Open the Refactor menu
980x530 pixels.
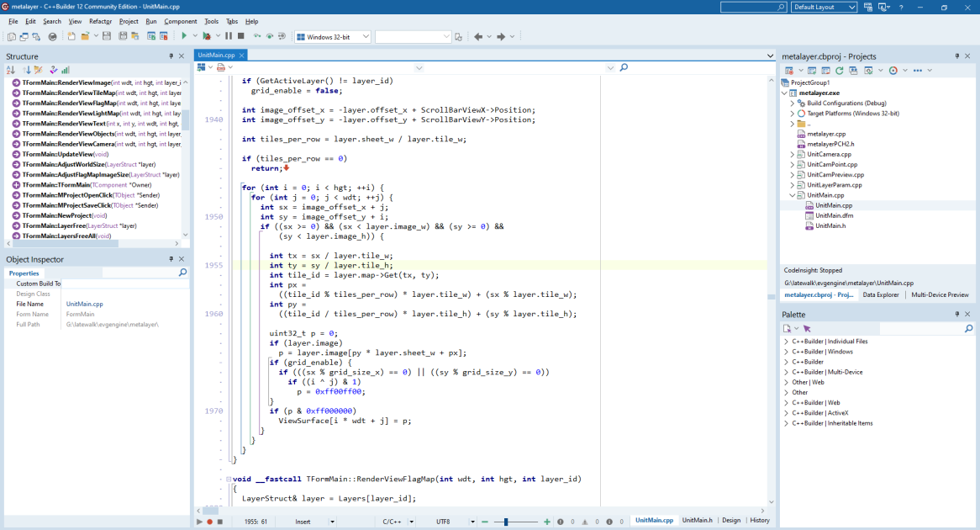100,21
